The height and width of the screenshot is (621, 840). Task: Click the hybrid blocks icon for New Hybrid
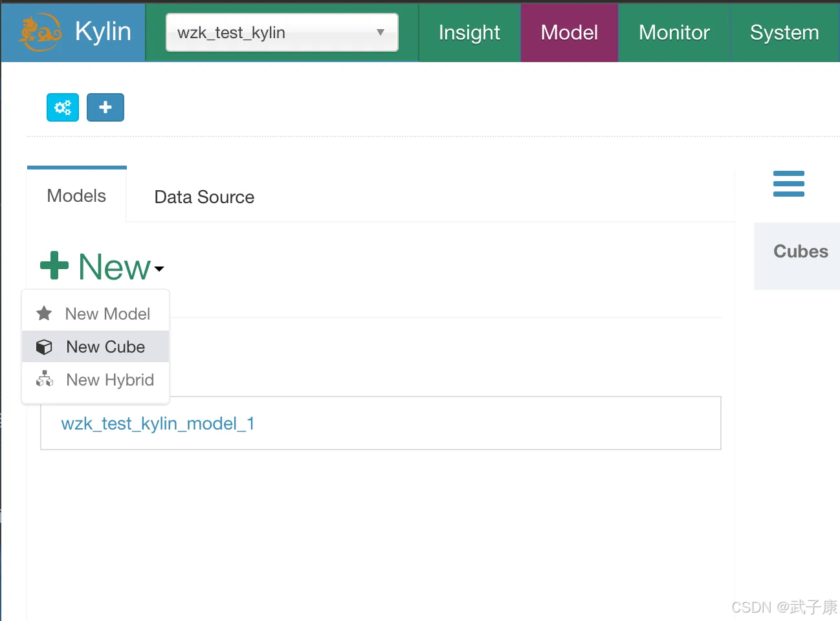[44, 379]
